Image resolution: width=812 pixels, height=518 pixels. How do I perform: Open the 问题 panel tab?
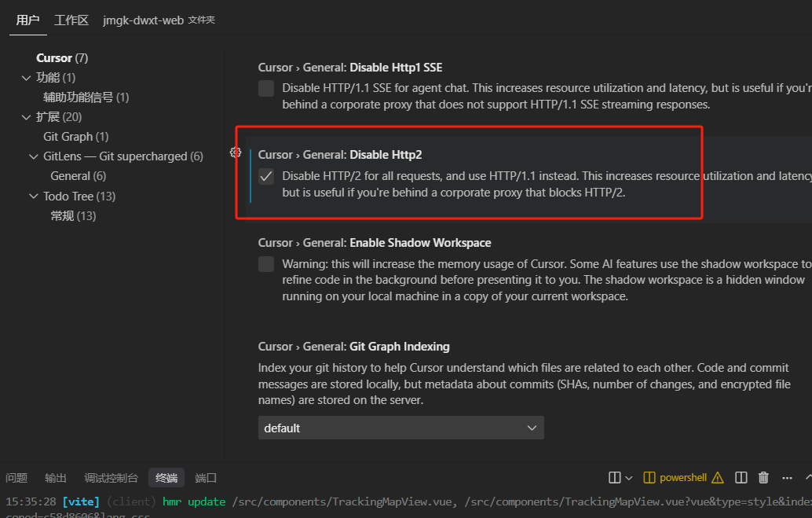point(16,478)
